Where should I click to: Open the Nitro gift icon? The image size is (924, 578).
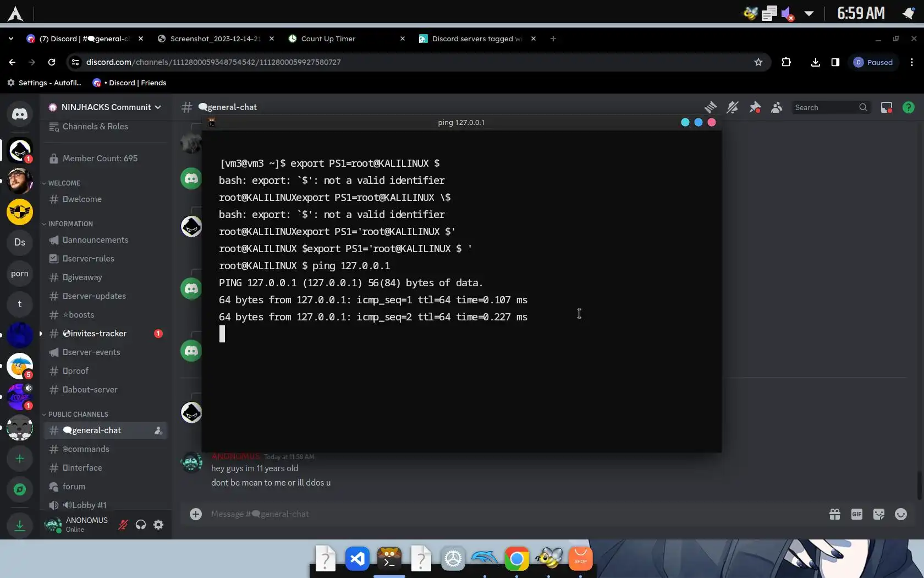(x=835, y=514)
